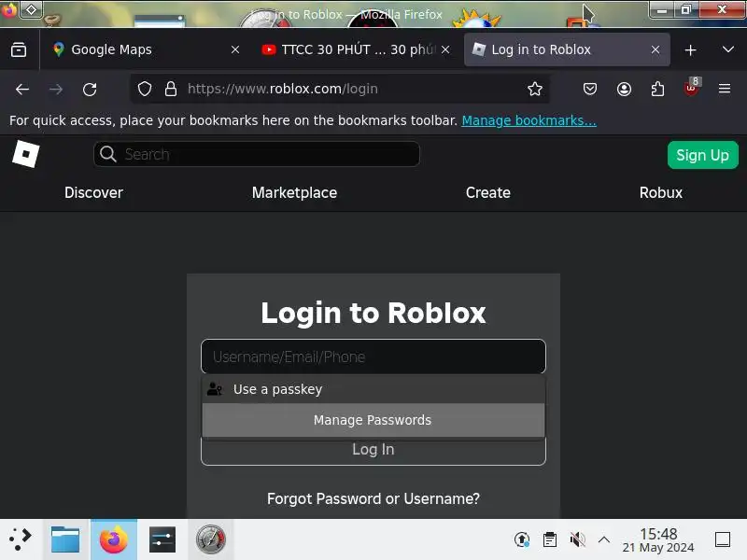Open System Settings from taskbar
Image resolution: width=747 pixels, height=560 pixels.
click(162, 539)
